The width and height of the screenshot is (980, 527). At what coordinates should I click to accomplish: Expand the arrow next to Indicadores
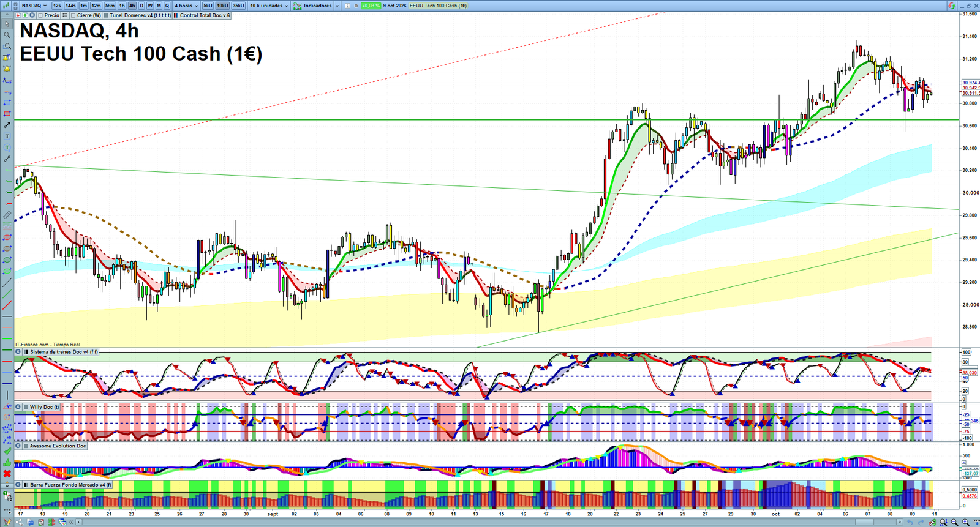pyautogui.click(x=336, y=6)
